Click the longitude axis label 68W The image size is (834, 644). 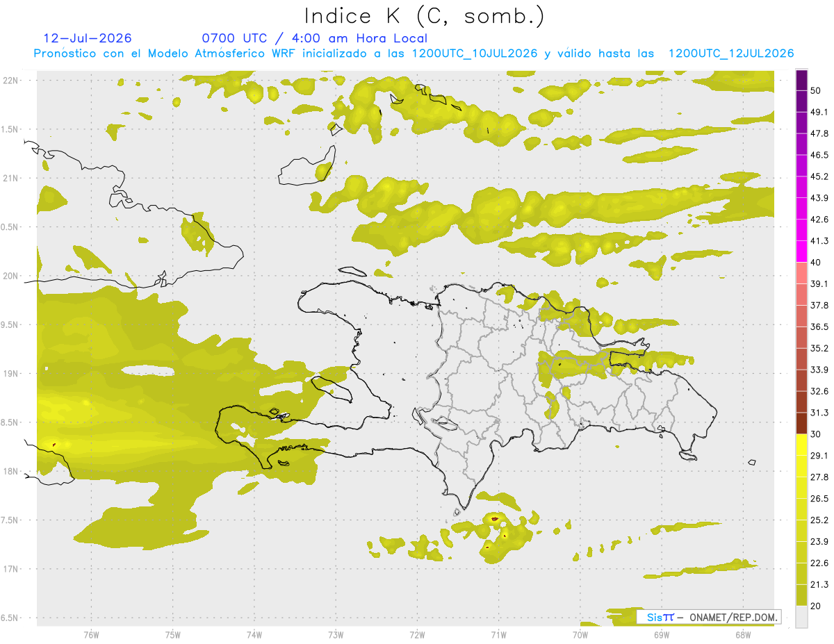[743, 634]
